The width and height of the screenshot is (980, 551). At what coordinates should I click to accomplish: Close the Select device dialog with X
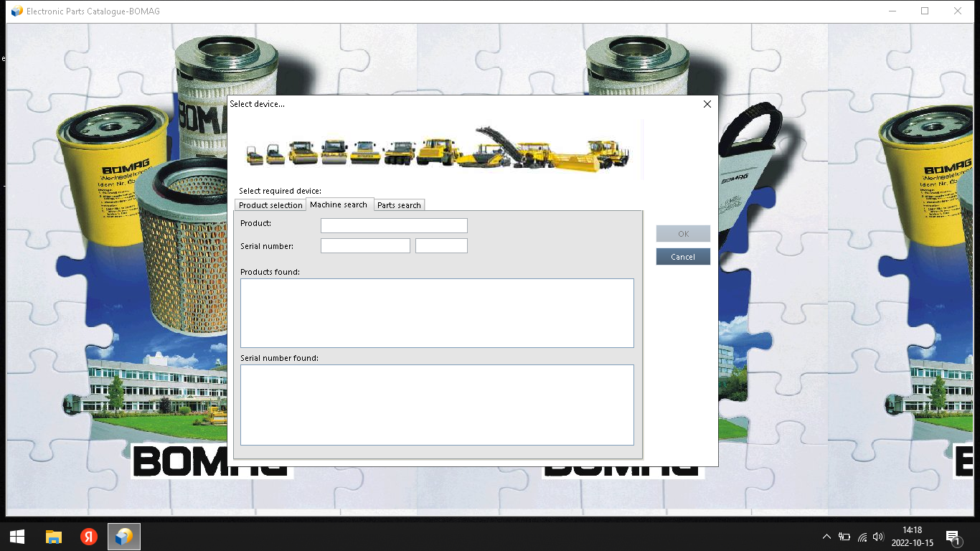click(707, 104)
